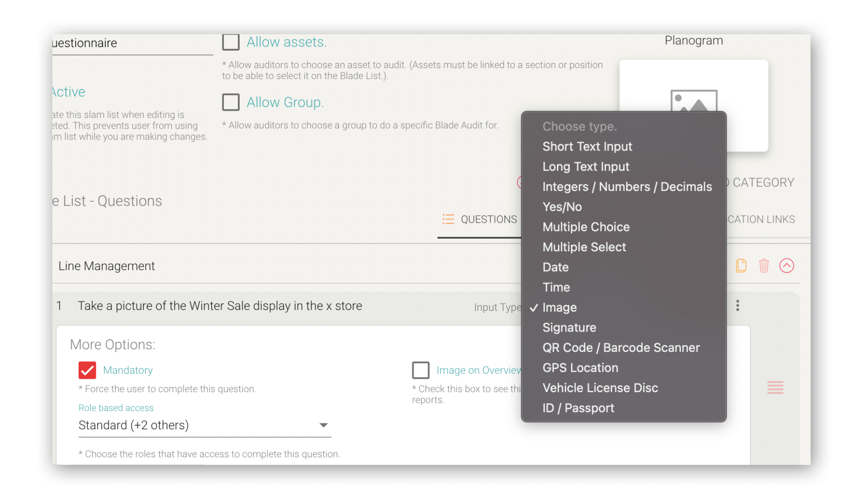
Task: Open the three-dot question options menu
Action: click(737, 306)
